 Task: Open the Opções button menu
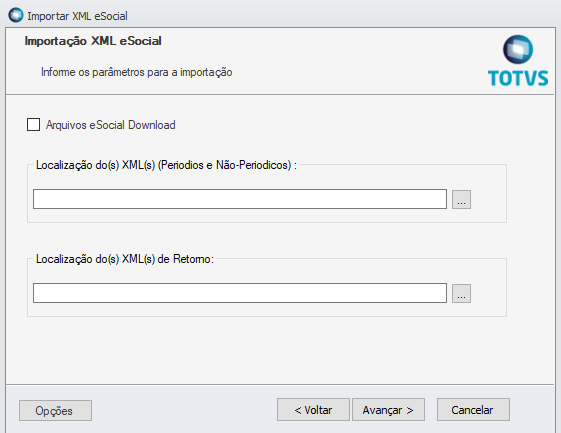point(55,410)
